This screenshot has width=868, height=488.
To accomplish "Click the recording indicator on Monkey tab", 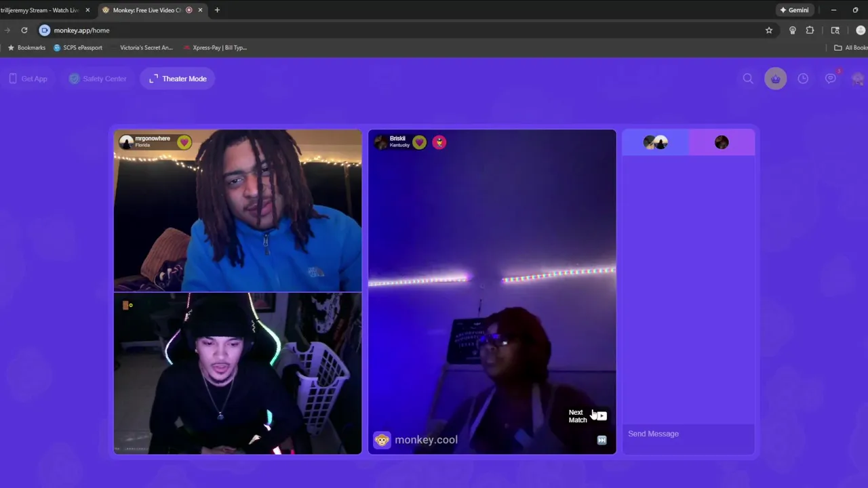I will [x=189, y=10].
